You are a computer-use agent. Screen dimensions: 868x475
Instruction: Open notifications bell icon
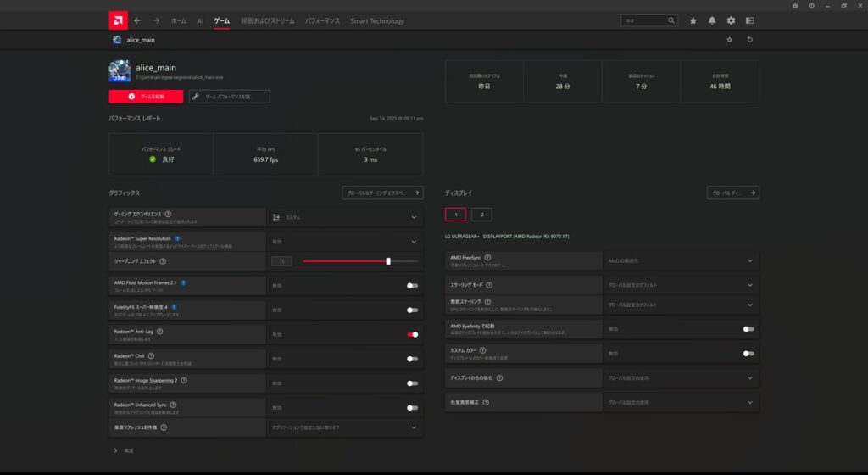[x=712, y=20]
